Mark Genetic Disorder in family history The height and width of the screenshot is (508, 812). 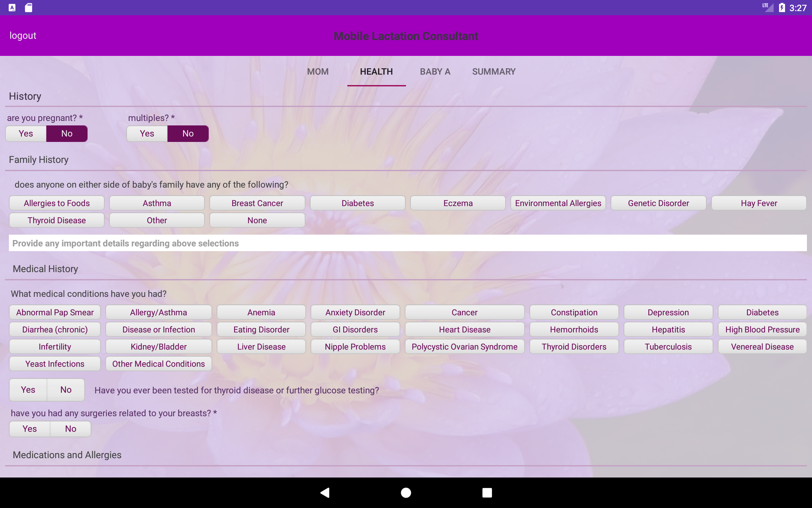pos(659,203)
